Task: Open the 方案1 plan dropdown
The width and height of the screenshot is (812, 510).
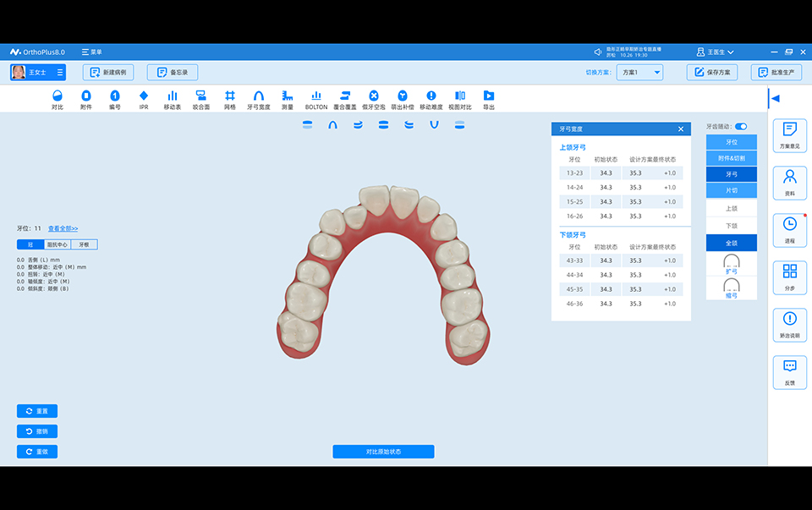Action: point(639,73)
